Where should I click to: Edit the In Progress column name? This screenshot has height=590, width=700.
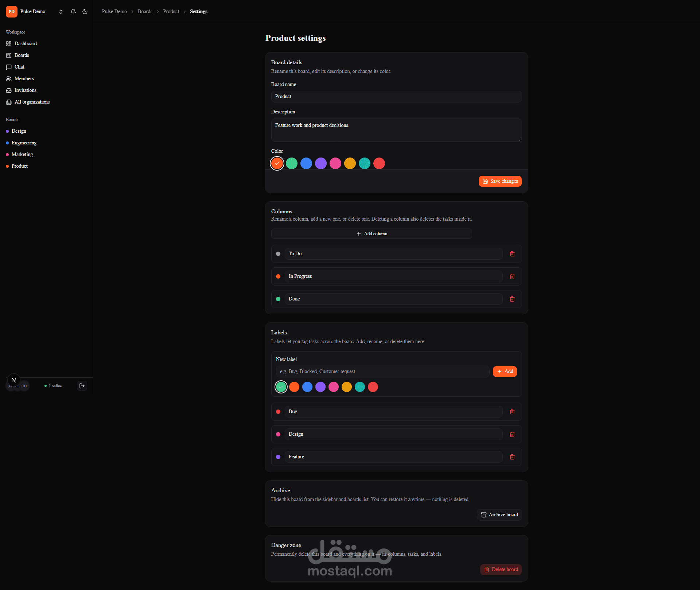click(x=393, y=276)
